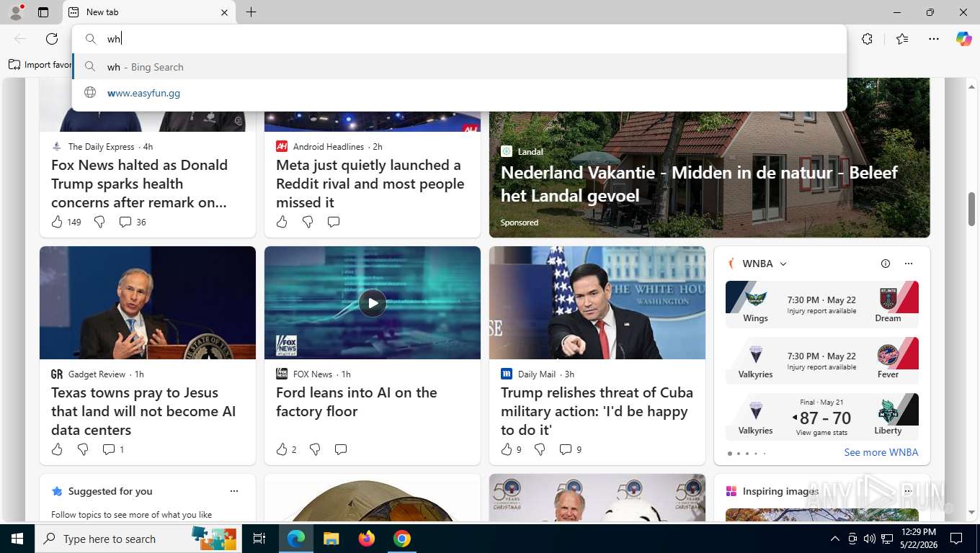Screen dimensions: 980x553
Task: Open Suggested for you more options
Action: (x=233, y=491)
